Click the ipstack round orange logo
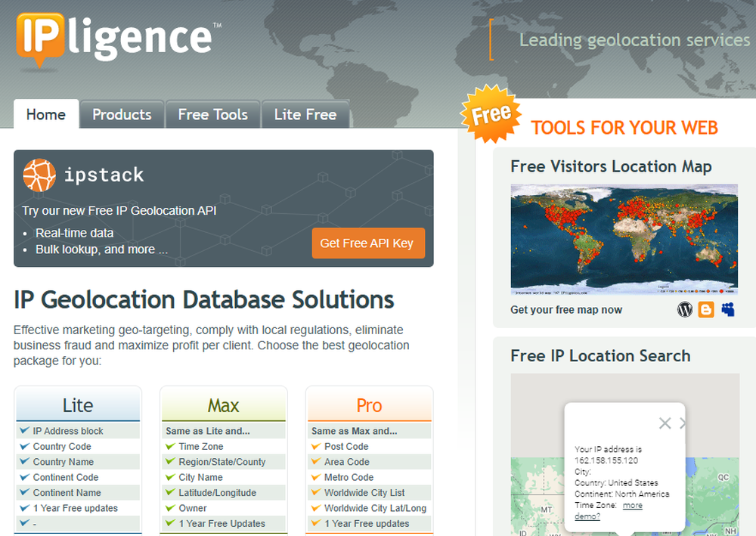The image size is (756, 536). 39,175
